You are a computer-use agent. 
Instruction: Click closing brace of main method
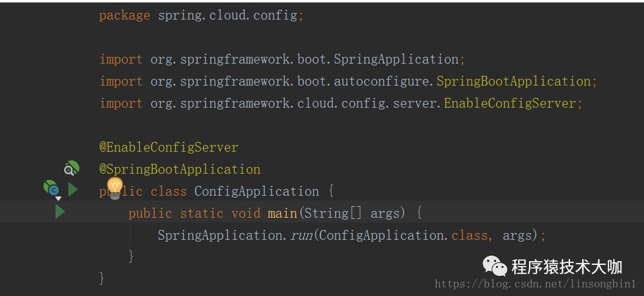coord(131,257)
